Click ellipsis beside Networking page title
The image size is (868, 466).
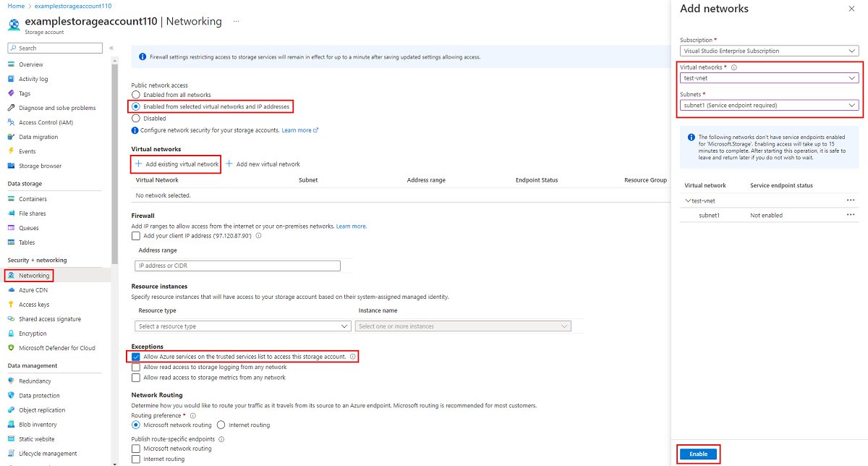[x=236, y=21]
